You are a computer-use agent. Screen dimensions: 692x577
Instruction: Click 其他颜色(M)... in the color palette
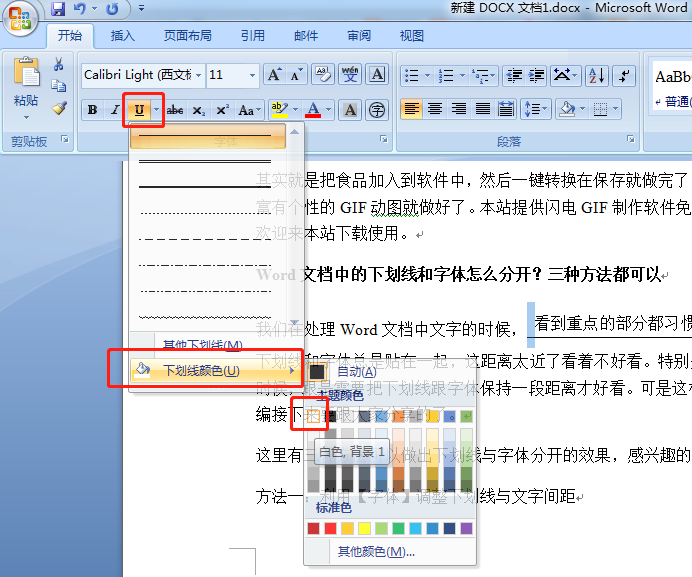375,551
